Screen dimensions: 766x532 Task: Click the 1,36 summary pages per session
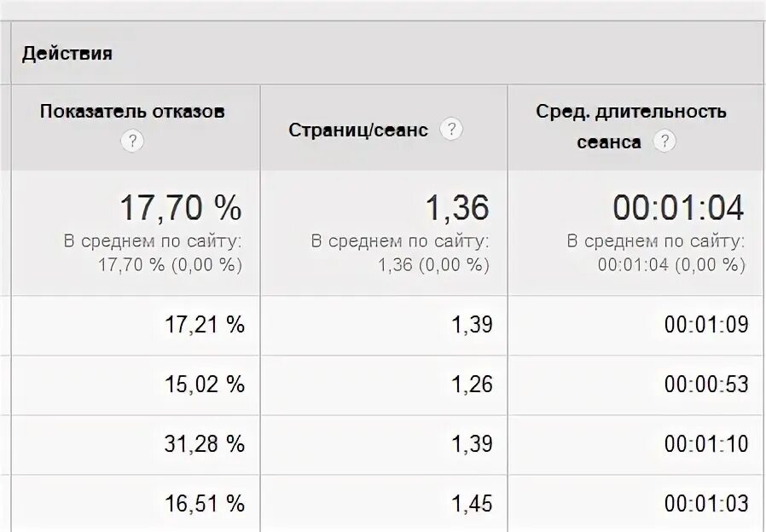pyautogui.click(x=456, y=208)
